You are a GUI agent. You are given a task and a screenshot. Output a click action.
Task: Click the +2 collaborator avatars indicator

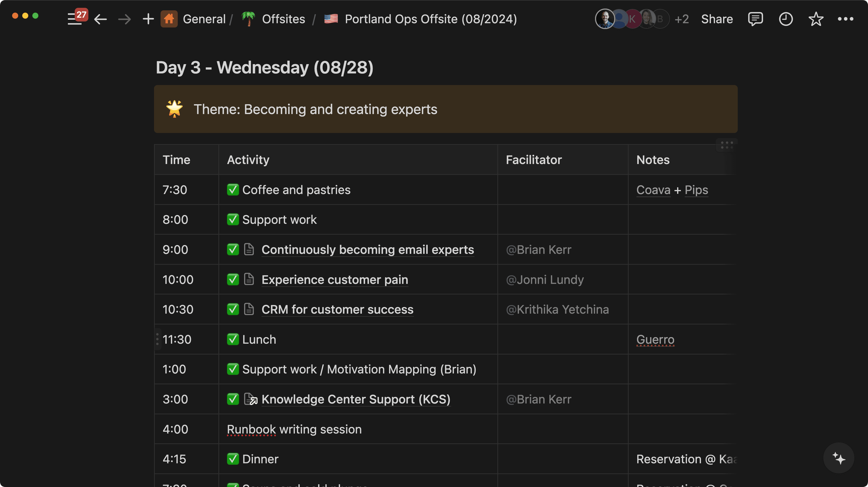682,19
